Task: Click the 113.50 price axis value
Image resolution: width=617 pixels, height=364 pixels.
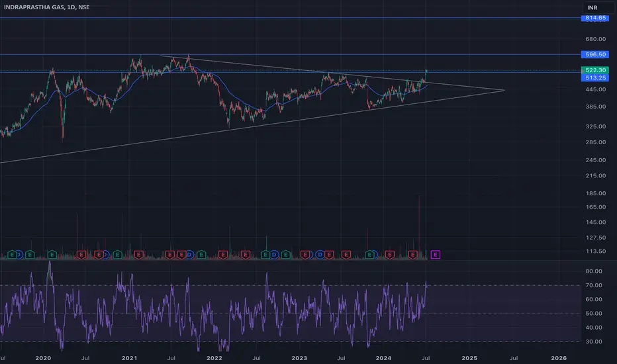Action: tap(595, 251)
